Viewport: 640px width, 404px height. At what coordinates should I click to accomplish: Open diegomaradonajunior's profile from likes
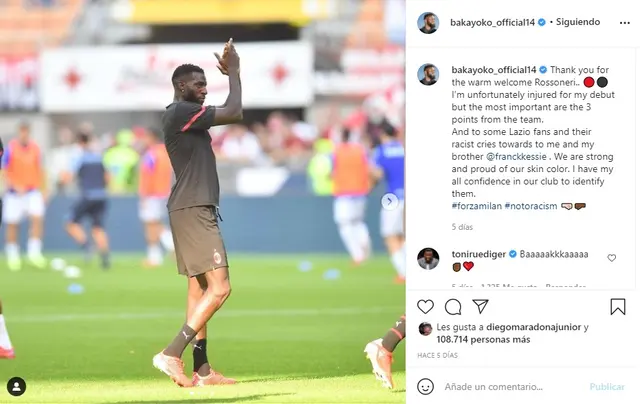tap(533, 327)
